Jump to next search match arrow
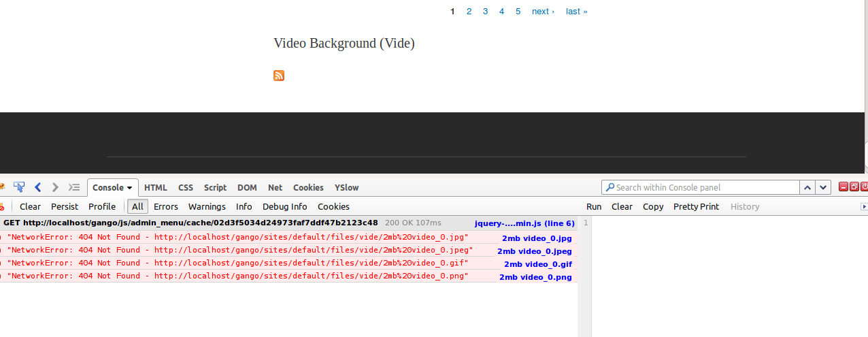This screenshot has height=337, width=868. click(x=824, y=187)
